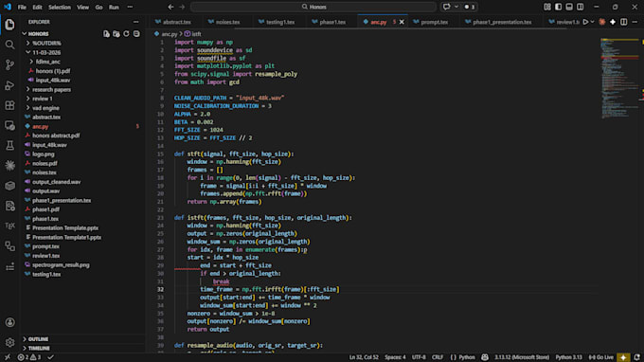Collapse all folders in Explorer
Screen dimensions: 644x362
click(136, 34)
